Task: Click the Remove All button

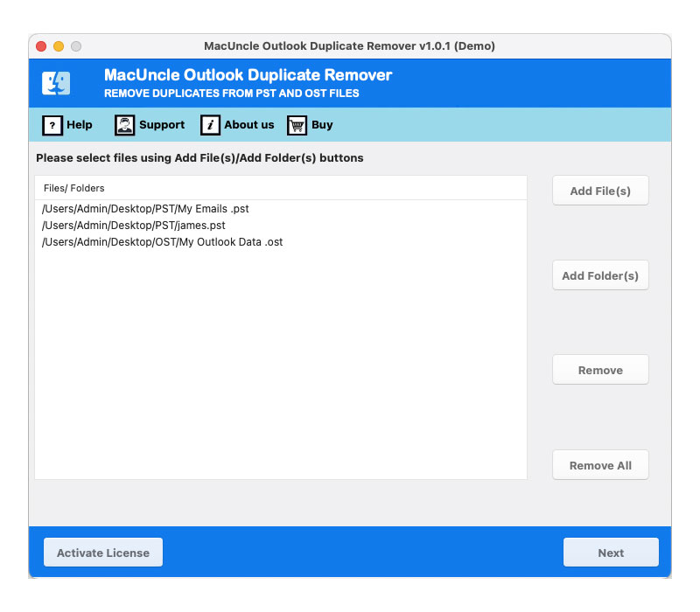Action: (x=600, y=464)
